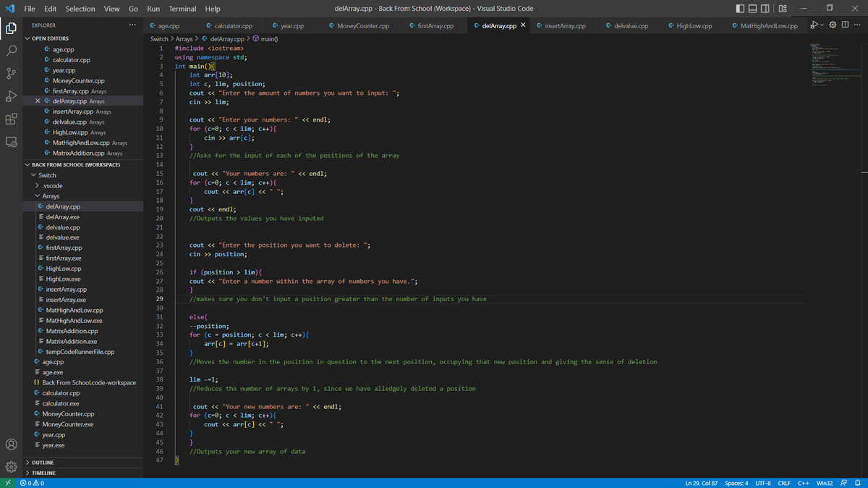This screenshot has height=488, width=868.
Task: Select tempCodeRunnerFile.cpp in explorer
Action: pos(80,352)
